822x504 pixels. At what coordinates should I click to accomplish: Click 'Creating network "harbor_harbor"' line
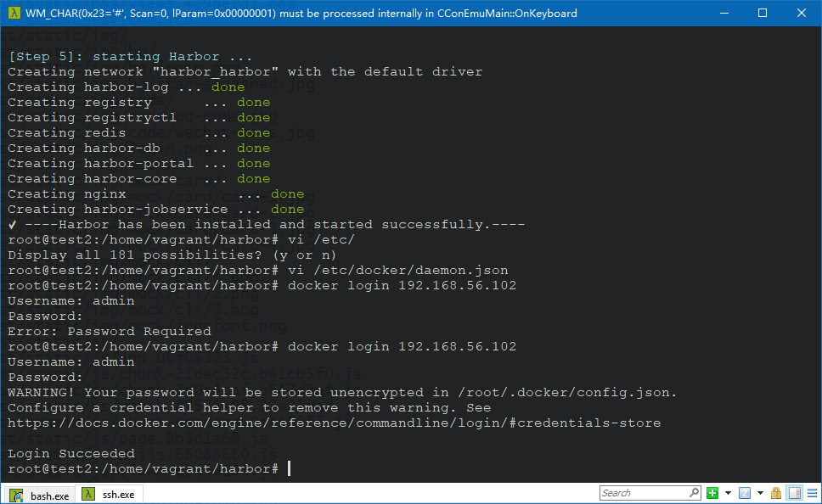pos(245,71)
